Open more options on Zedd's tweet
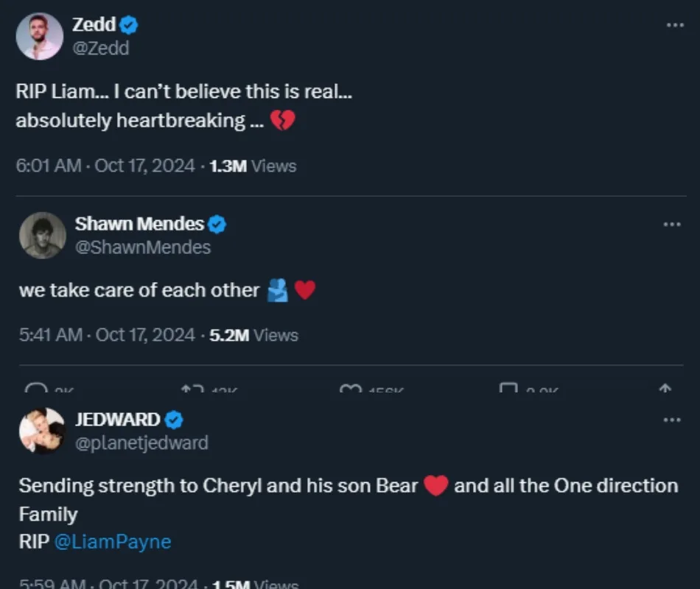The image size is (700, 589). 675,25
